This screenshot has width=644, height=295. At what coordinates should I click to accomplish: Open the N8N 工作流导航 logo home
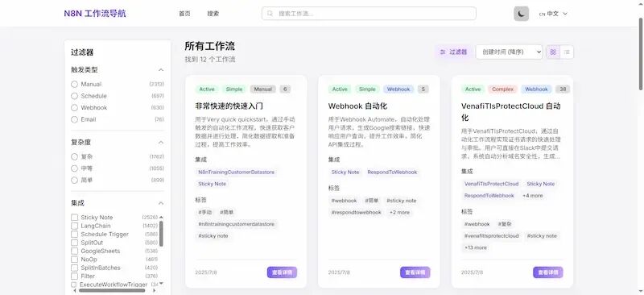point(95,14)
